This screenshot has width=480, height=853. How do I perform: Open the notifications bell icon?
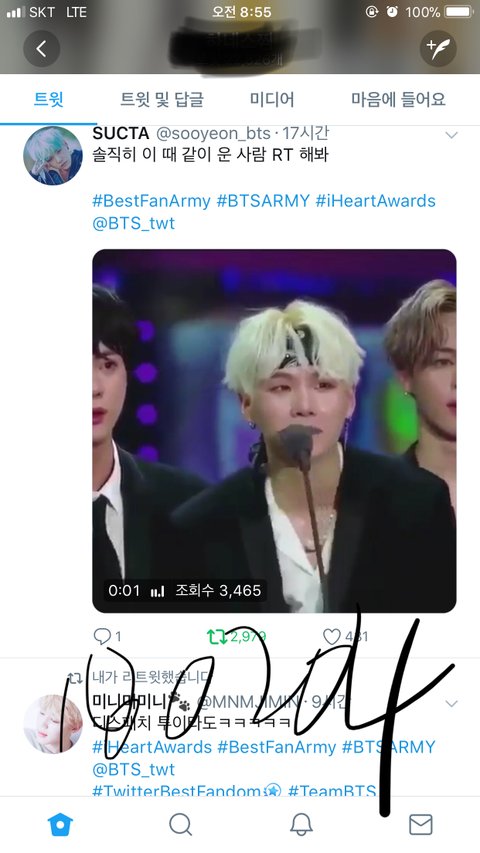point(301,825)
